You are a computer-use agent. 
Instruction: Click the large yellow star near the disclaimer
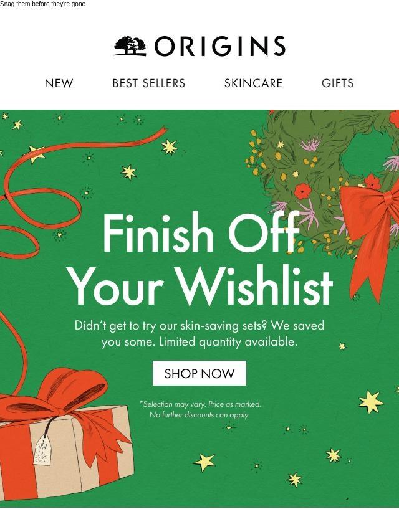click(x=371, y=402)
